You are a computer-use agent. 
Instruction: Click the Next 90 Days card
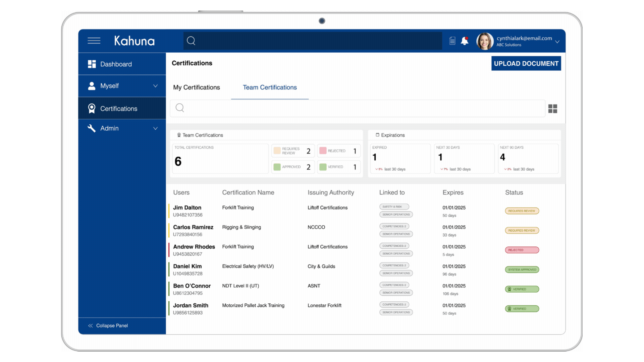point(528,159)
